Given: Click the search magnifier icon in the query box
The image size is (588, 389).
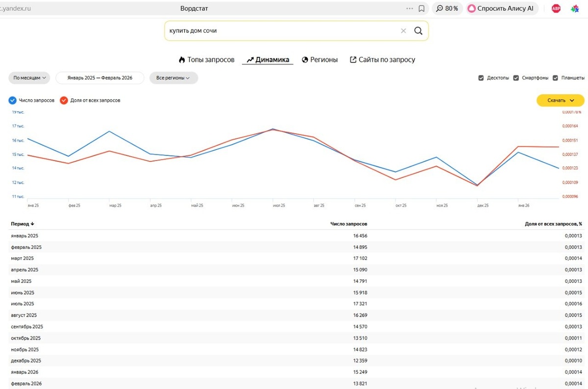Looking at the screenshot, I should point(418,30).
